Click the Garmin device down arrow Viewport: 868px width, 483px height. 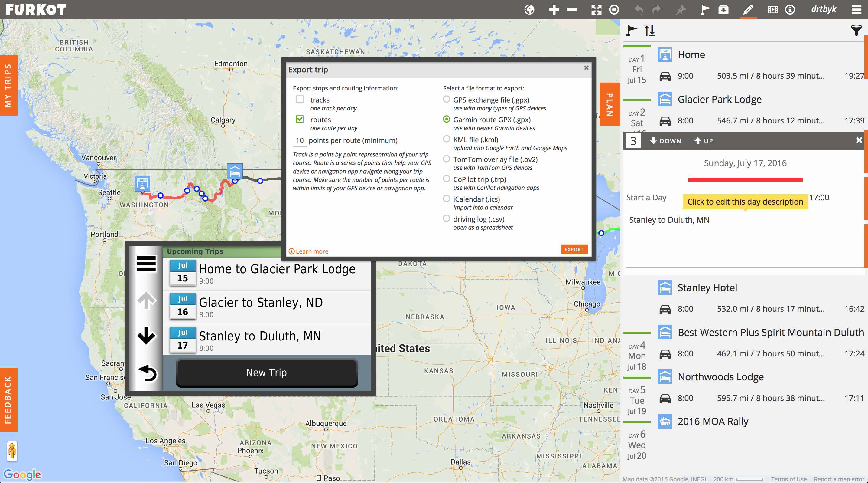146,336
